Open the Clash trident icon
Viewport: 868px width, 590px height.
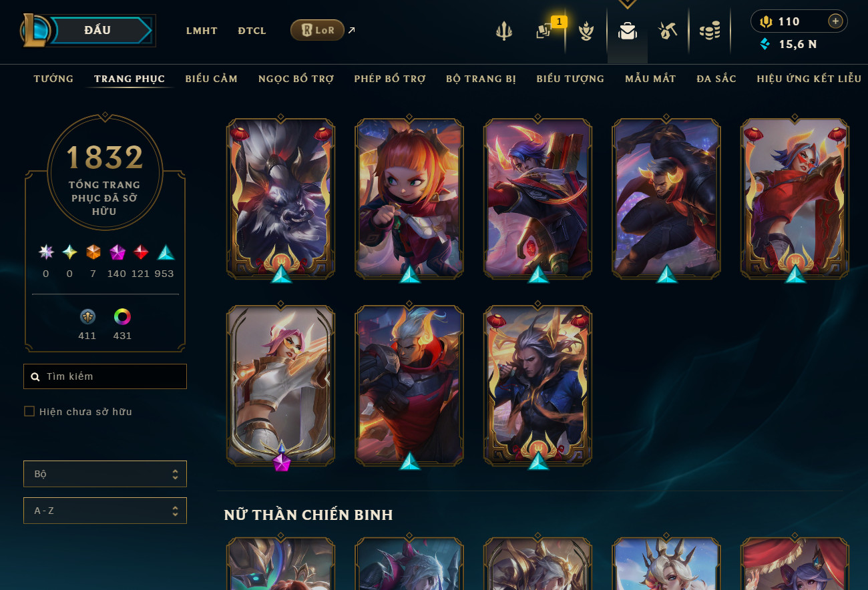tap(504, 31)
